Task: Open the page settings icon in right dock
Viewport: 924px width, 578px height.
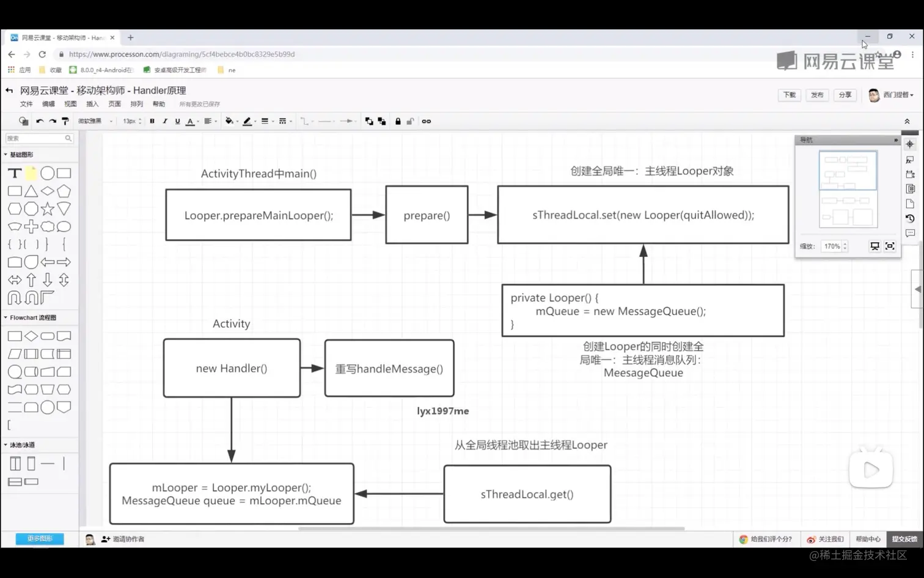Action: pos(910,204)
